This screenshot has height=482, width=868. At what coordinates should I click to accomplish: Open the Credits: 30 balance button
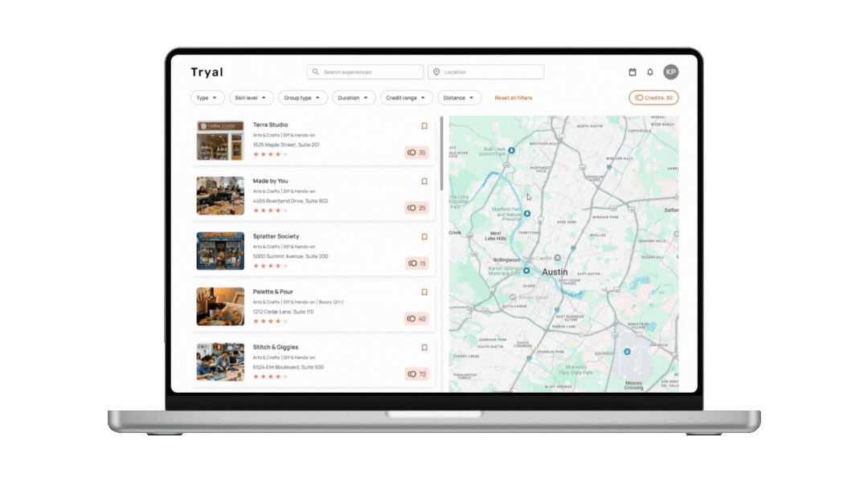click(x=653, y=97)
